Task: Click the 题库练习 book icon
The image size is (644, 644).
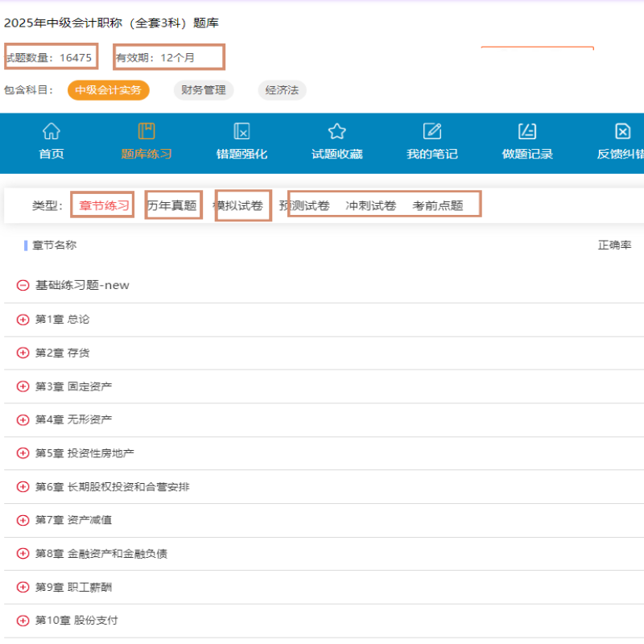Action: [147, 131]
